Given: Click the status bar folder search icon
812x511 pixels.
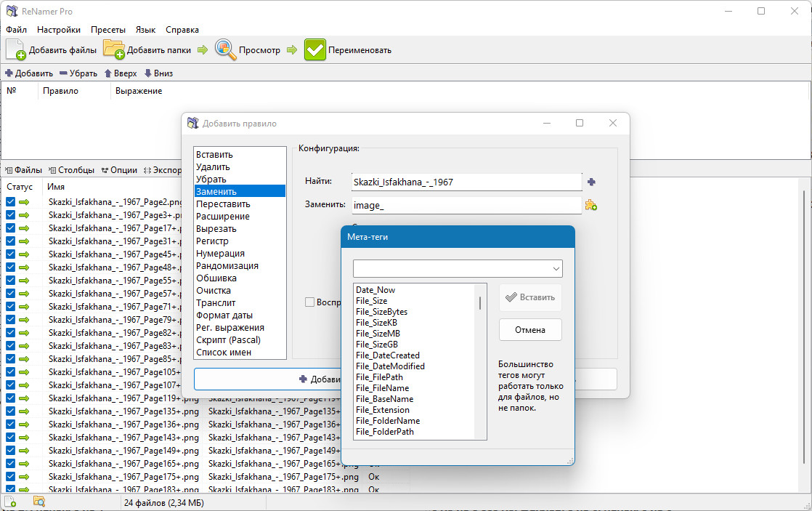Looking at the screenshot, I should 39,502.
